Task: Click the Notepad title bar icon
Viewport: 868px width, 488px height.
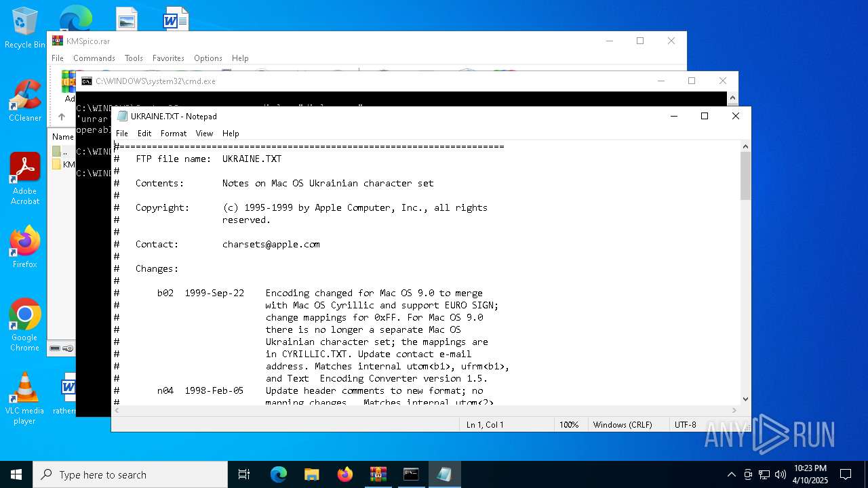Action: click(122, 116)
